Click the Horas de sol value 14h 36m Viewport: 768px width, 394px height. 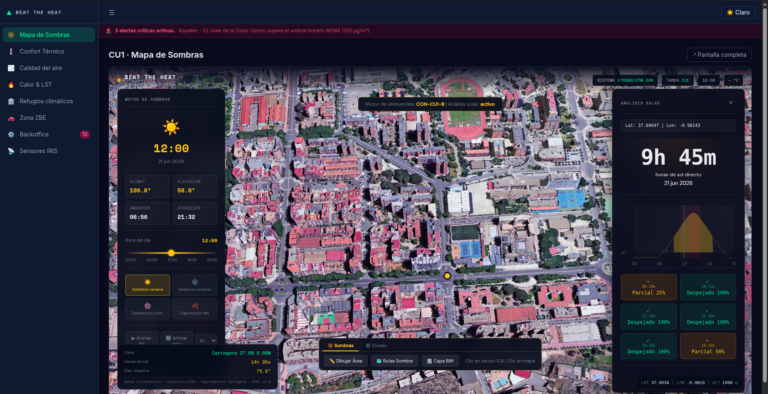[x=261, y=362]
